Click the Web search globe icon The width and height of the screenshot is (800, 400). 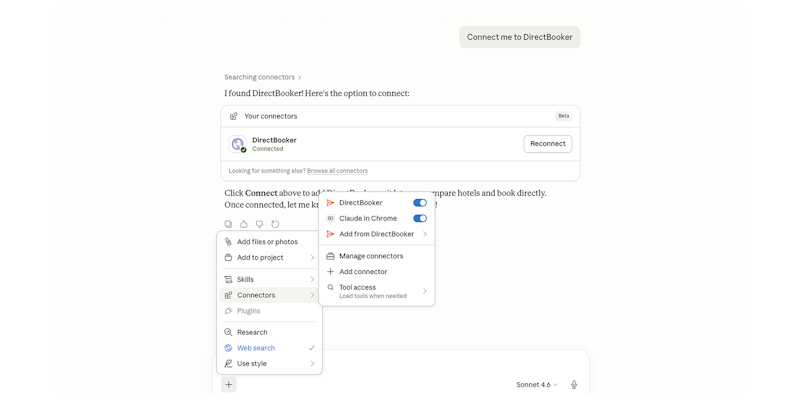click(x=228, y=348)
